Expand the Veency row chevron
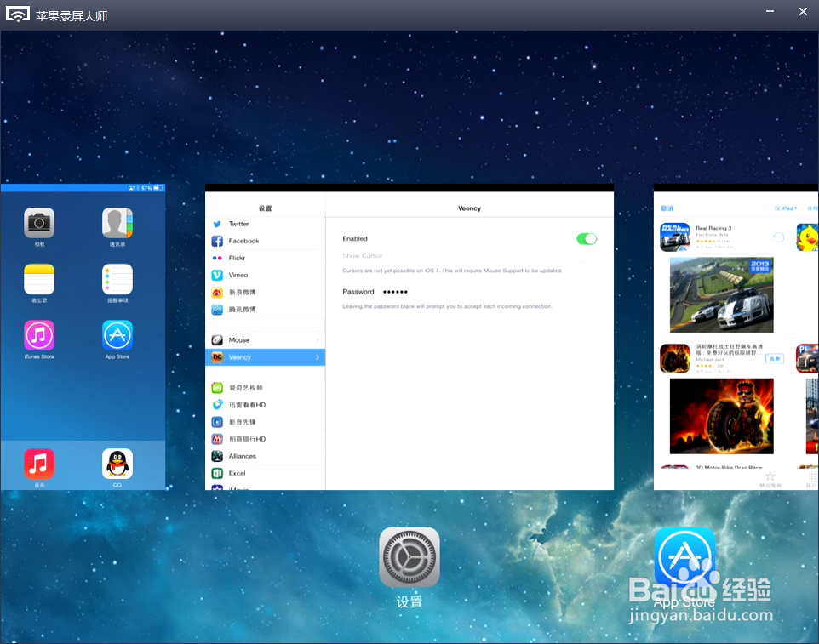The height and width of the screenshot is (644, 819). (318, 357)
